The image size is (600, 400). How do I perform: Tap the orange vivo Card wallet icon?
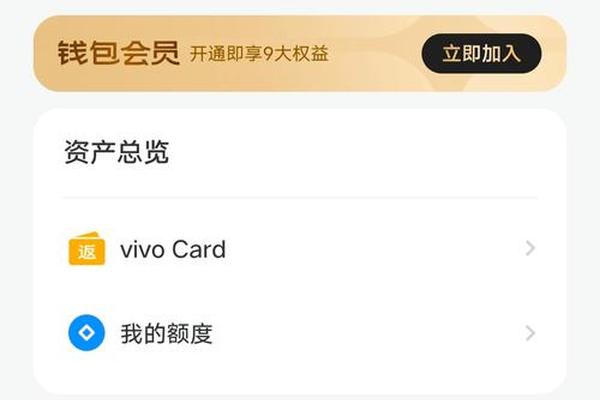click(87, 248)
